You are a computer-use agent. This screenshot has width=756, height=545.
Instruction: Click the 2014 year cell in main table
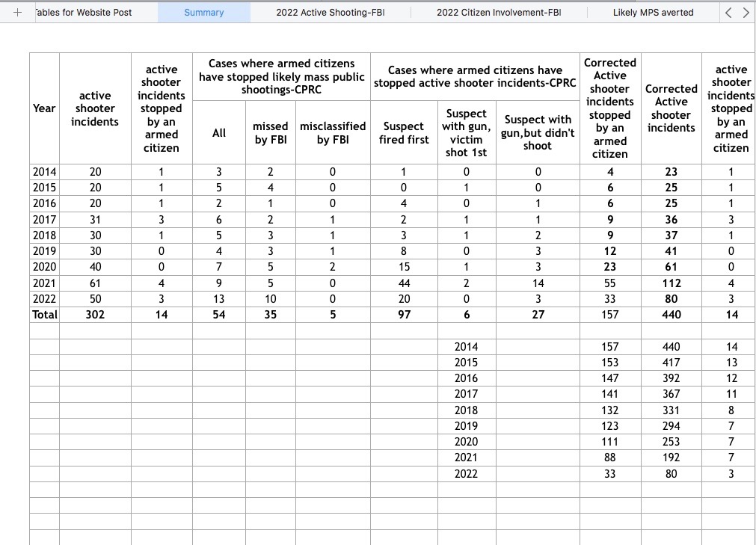44,172
